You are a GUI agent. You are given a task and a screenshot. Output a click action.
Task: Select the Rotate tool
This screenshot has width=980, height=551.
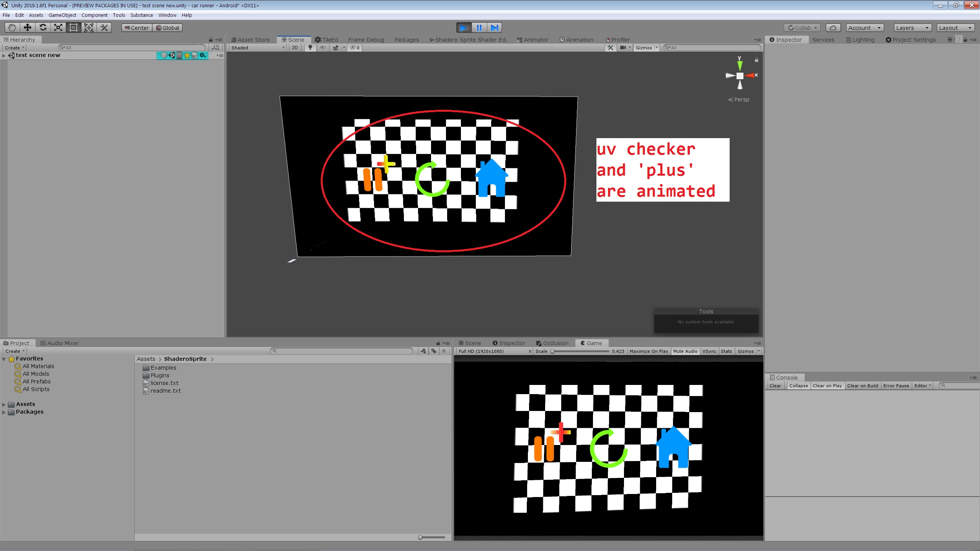pos(43,27)
